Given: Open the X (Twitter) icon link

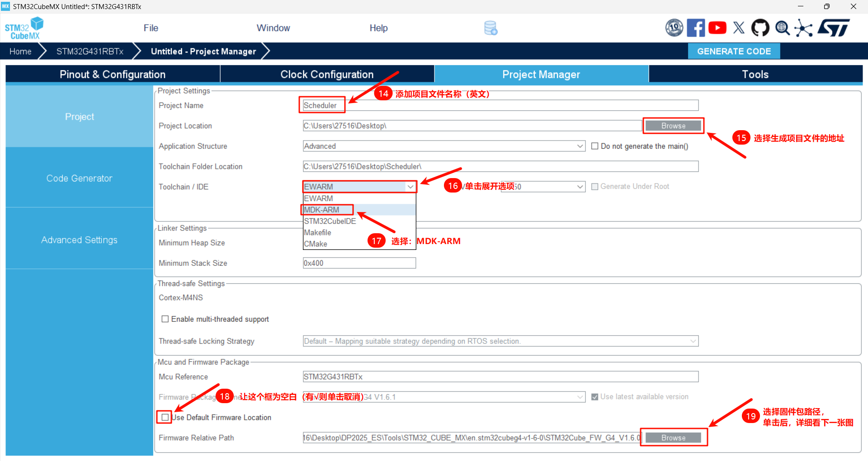Looking at the screenshot, I should coord(739,28).
